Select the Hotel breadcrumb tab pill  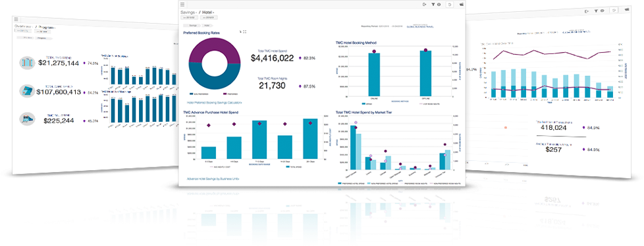click(207, 26)
